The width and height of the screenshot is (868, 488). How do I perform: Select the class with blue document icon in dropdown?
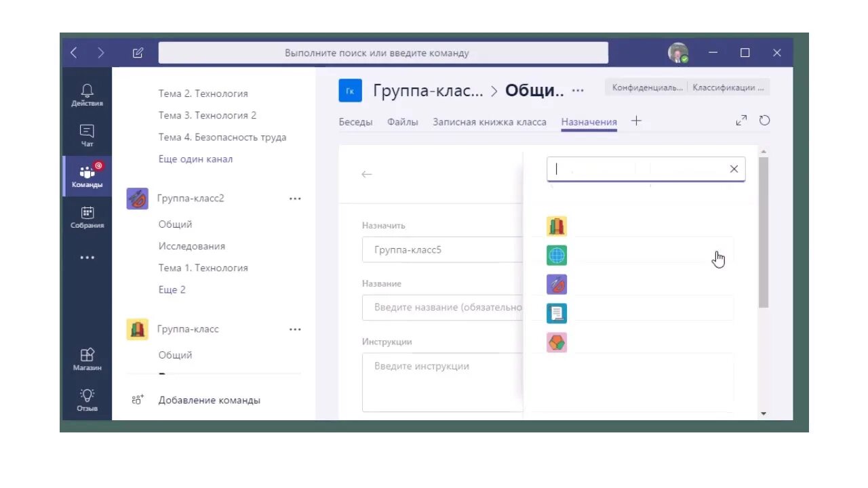tap(557, 313)
